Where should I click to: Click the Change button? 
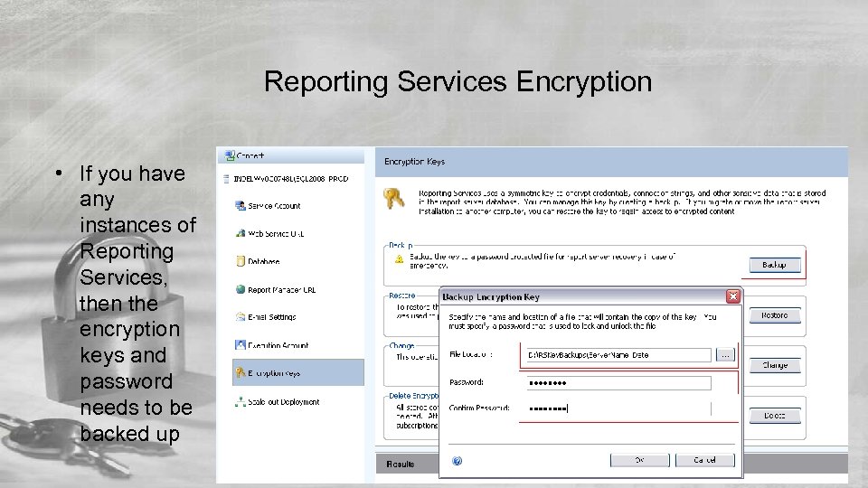pos(775,365)
